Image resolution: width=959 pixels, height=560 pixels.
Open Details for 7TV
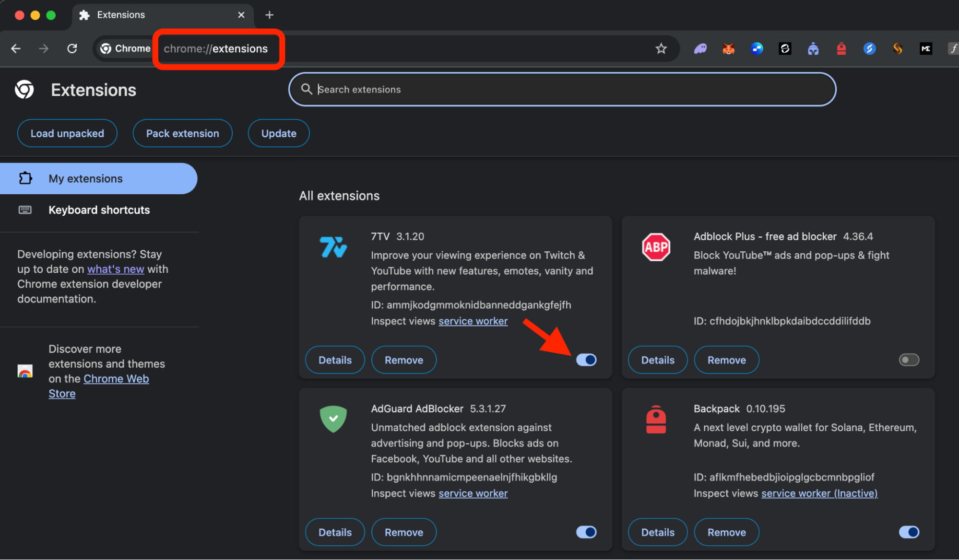[335, 360]
